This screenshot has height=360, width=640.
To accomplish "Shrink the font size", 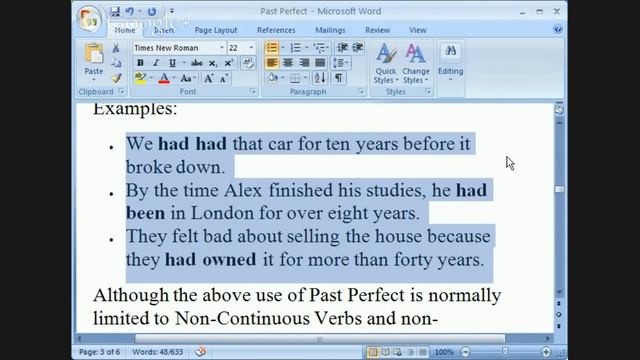I will 224,78.
